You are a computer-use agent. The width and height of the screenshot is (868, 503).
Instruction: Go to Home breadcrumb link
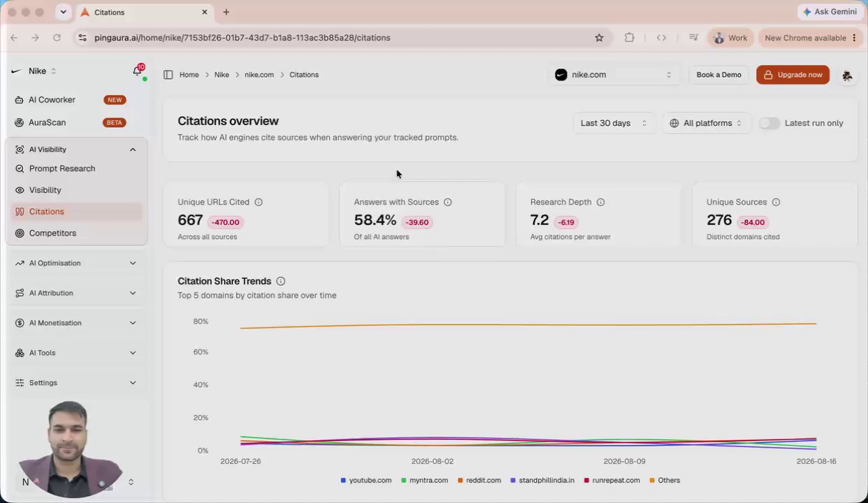click(x=189, y=75)
